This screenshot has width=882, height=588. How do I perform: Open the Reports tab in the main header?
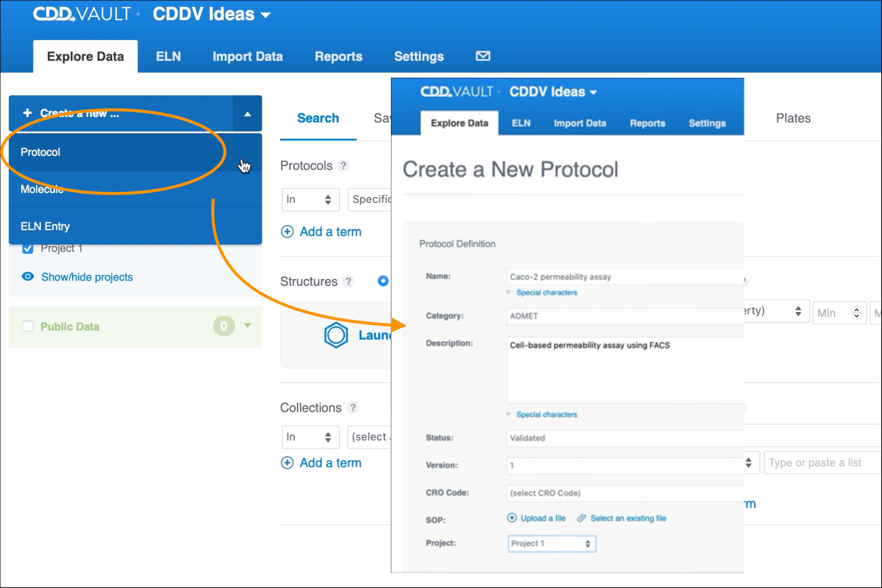tap(338, 56)
